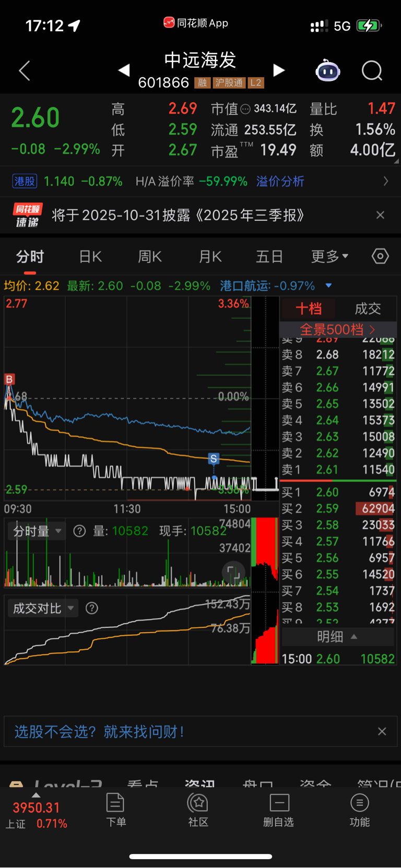The width and height of the screenshot is (401, 868).
Task: Show help for 成交对比 indicator
Action: pos(92,608)
